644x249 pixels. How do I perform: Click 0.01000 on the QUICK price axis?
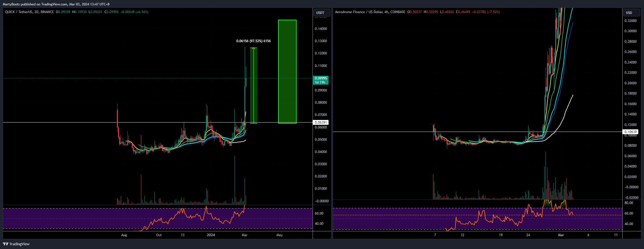(321, 189)
